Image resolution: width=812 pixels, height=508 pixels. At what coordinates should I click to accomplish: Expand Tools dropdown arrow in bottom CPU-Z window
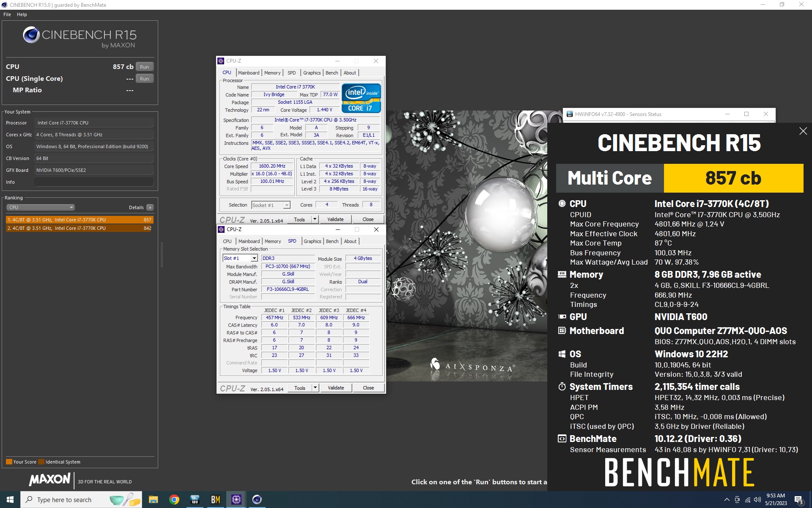coord(315,388)
